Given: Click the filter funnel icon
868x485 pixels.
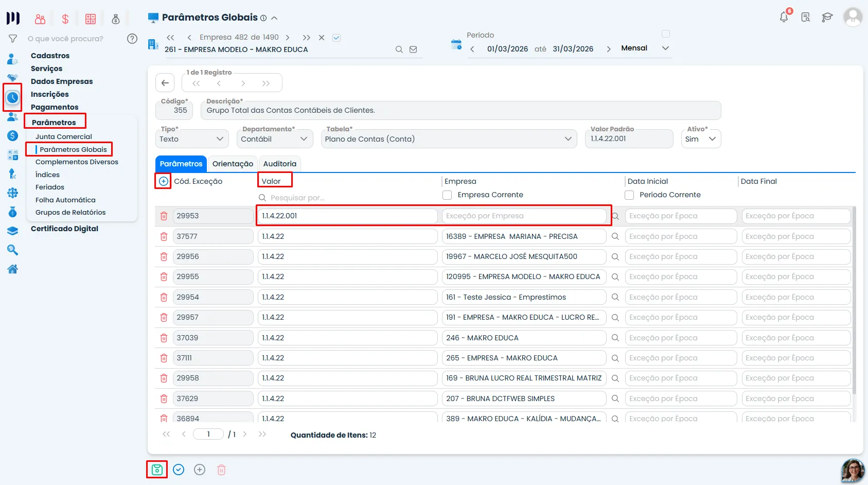Looking at the screenshot, I should point(13,39).
